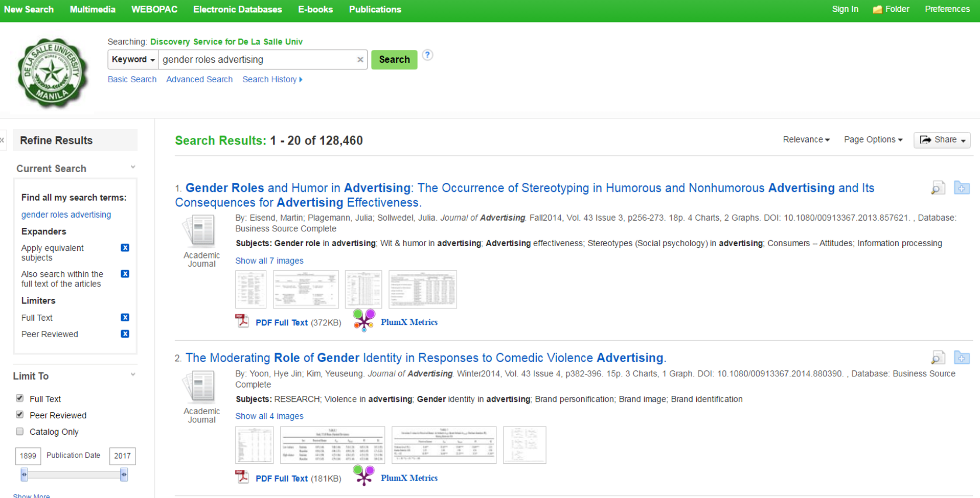Click the left publication date slider handle
The height and width of the screenshot is (498, 980).
click(24, 475)
